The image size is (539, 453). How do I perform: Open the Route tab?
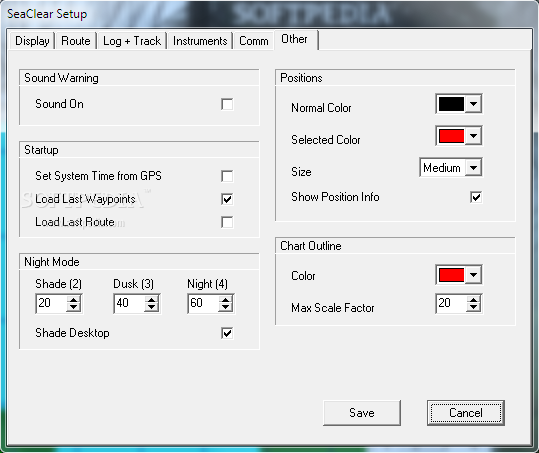(x=76, y=41)
